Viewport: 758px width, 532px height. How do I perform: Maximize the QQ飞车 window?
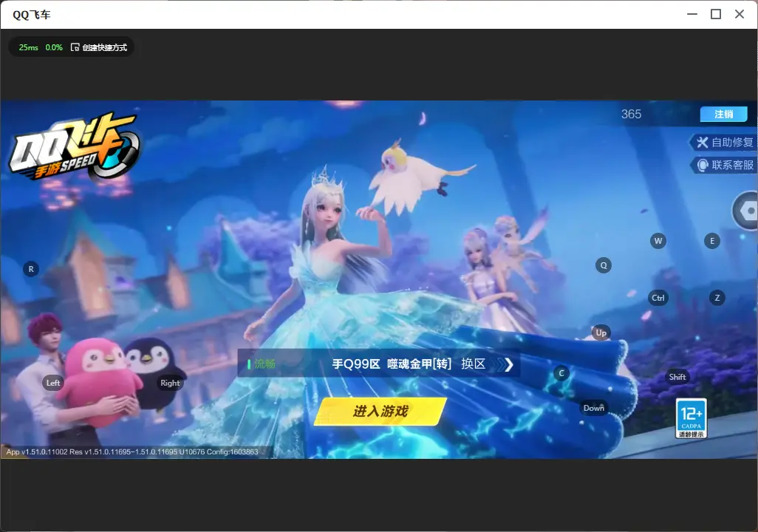tap(716, 15)
